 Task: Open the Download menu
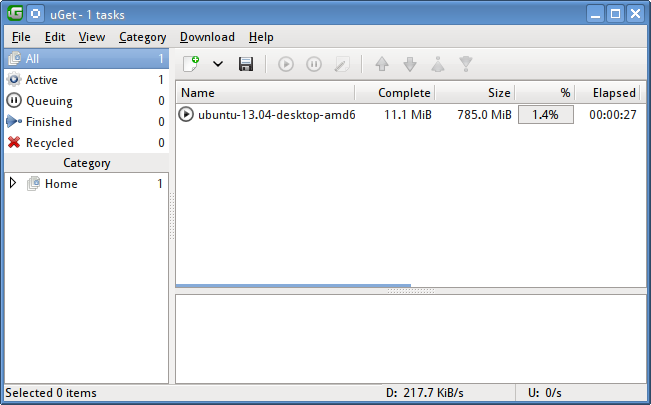207,37
